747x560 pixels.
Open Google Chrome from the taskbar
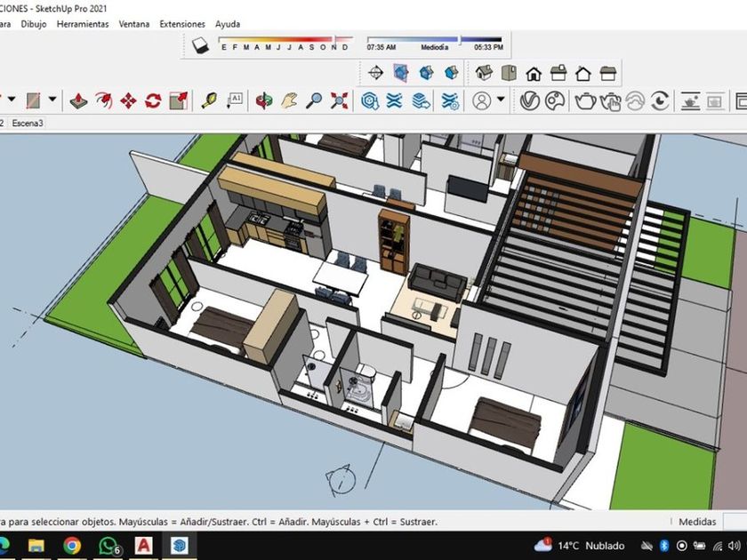pyautogui.click(x=73, y=545)
